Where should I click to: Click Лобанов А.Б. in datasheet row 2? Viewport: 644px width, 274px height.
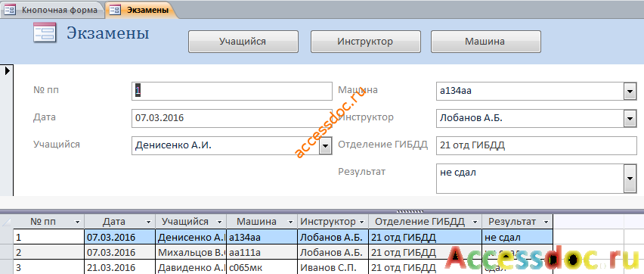pyautogui.click(x=333, y=252)
